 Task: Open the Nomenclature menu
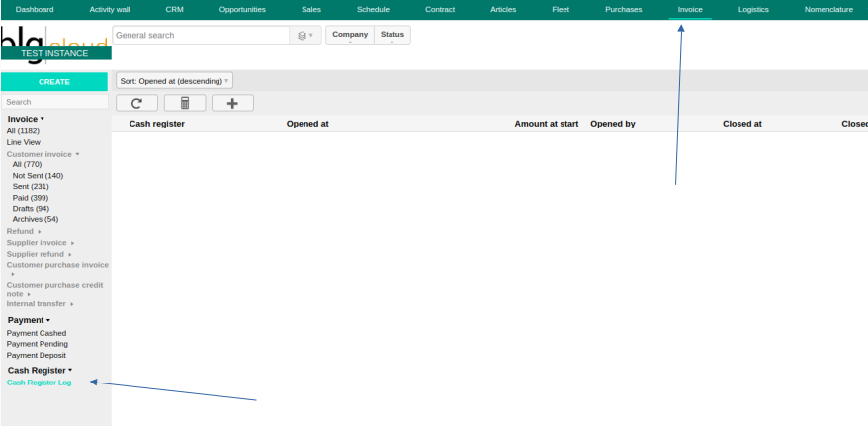pyautogui.click(x=828, y=10)
